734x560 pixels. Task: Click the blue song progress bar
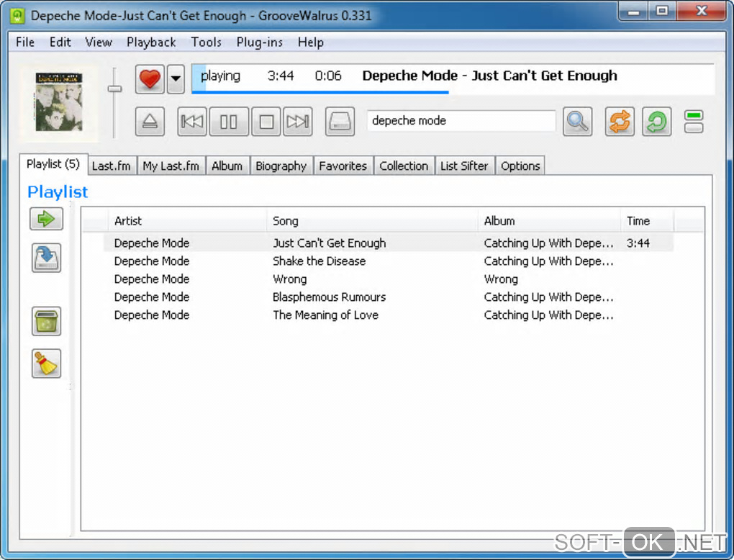click(320, 92)
